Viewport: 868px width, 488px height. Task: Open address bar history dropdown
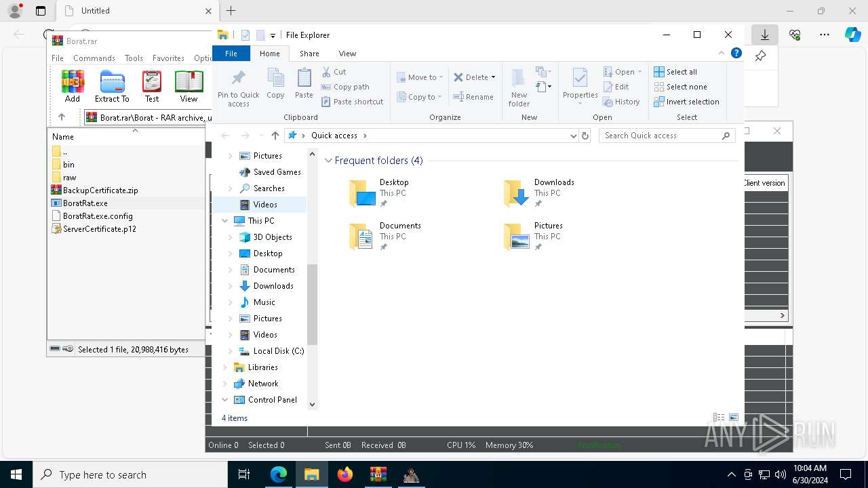(574, 136)
